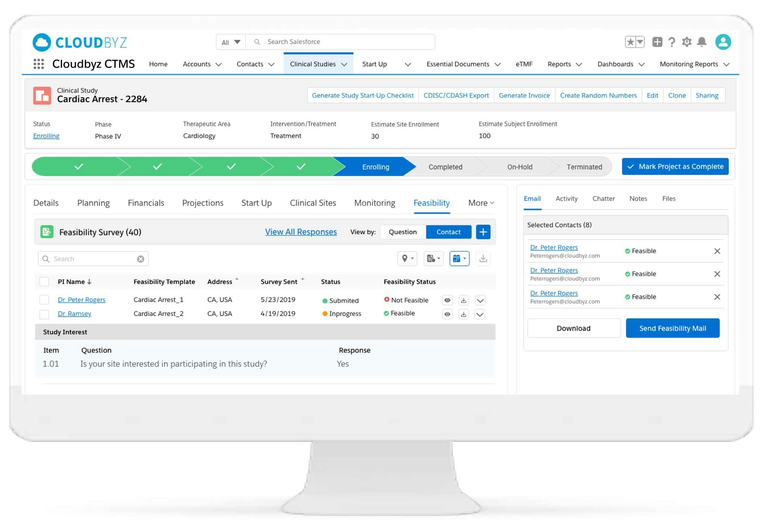
Task: Download Dr. Ramsey's survey response icon
Action: pyautogui.click(x=464, y=314)
